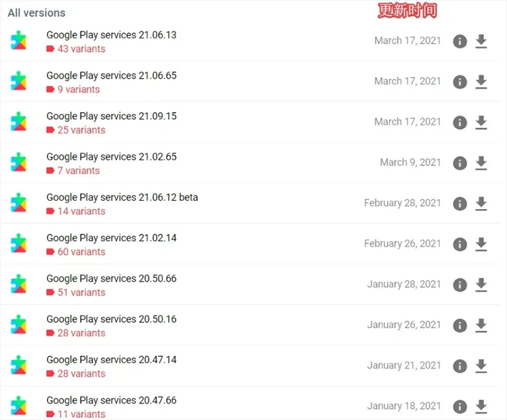
Task: Click date 'January 26, 2021'
Action: (x=404, y=324)
